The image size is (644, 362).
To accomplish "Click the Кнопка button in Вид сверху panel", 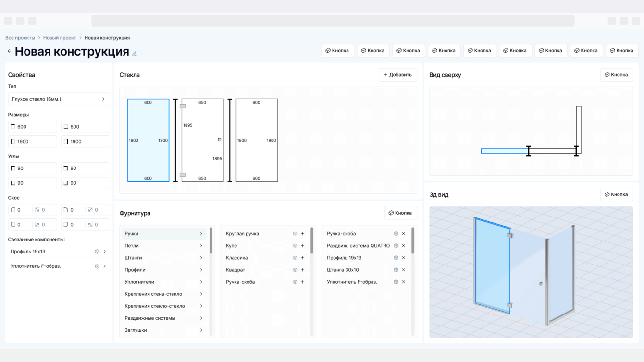I will 617,75.
